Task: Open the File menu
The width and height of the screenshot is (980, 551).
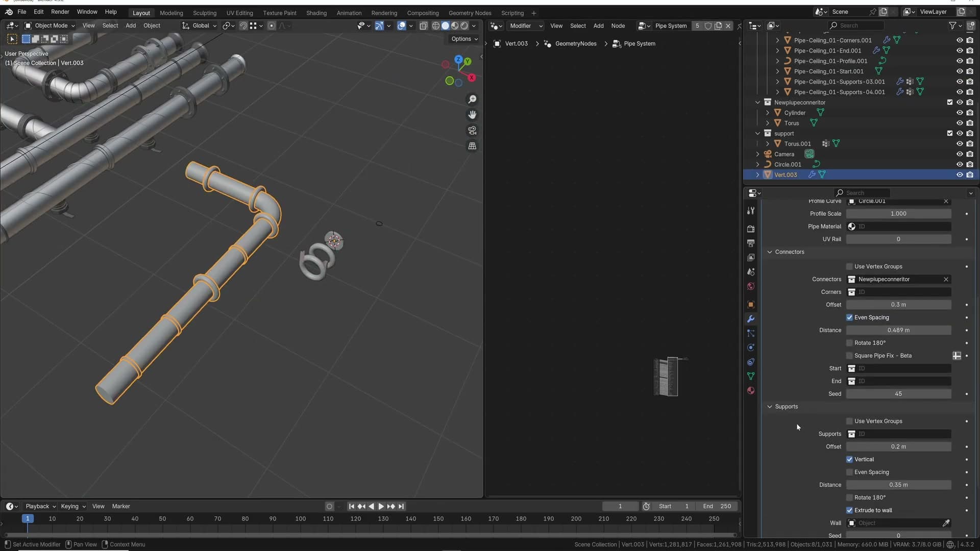Action: click(x=21, y=12)
